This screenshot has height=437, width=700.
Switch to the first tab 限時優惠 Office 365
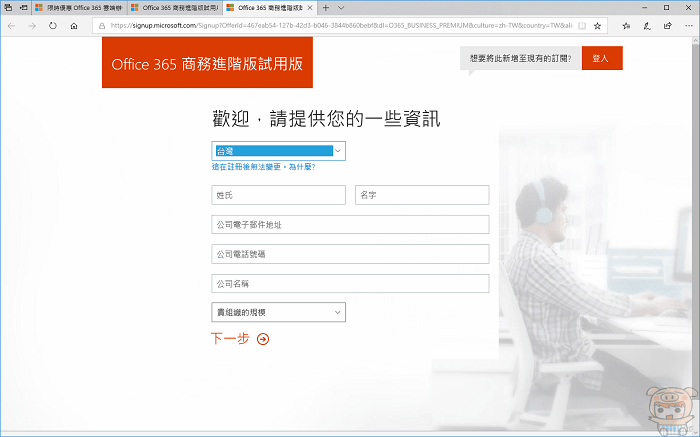coord(79,8)
